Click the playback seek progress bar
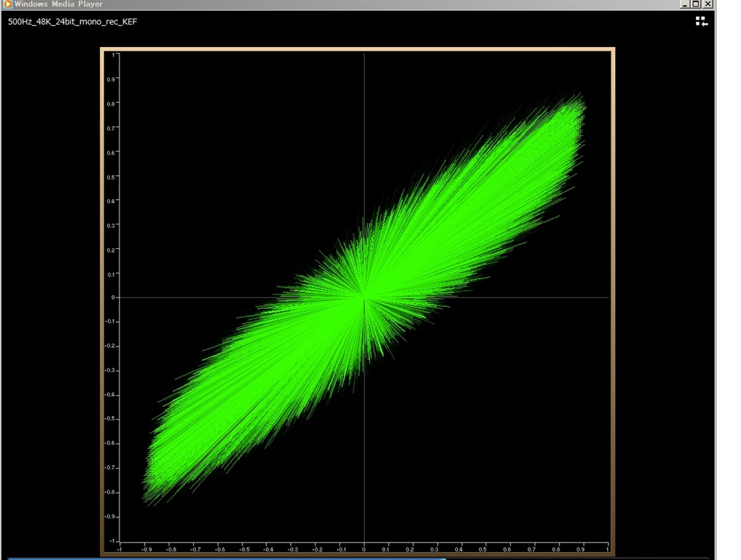This screenshot has width=741, height=560. (358, 559)
